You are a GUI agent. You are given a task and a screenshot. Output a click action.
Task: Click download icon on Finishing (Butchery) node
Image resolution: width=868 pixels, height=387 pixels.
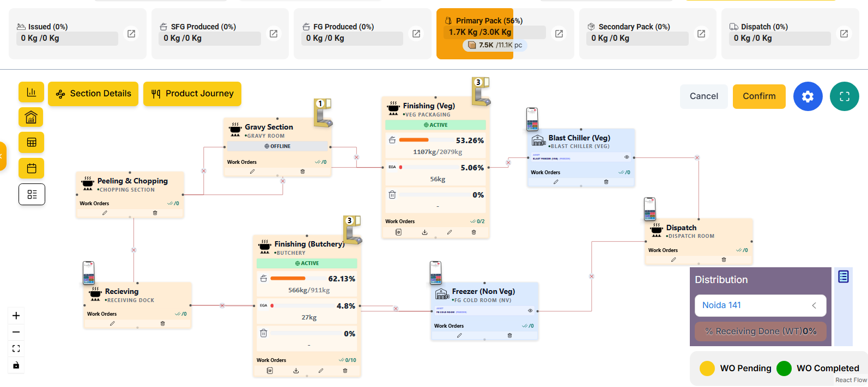coord(296,371)
